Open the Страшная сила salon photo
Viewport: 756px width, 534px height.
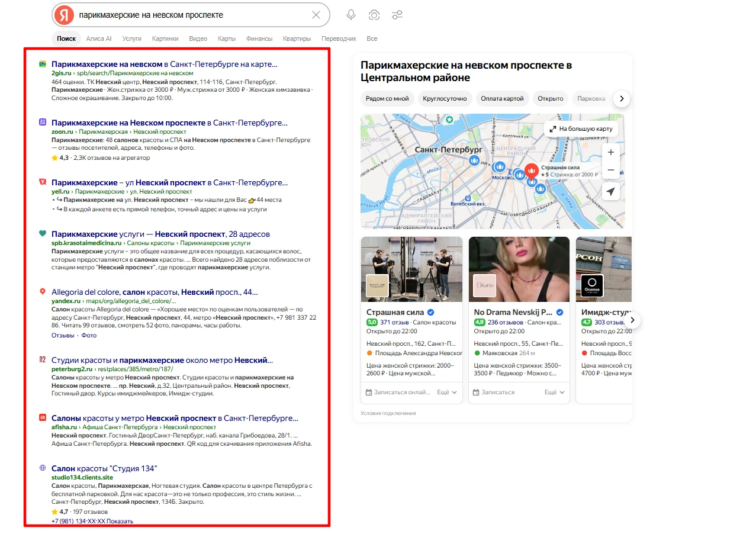411,269
